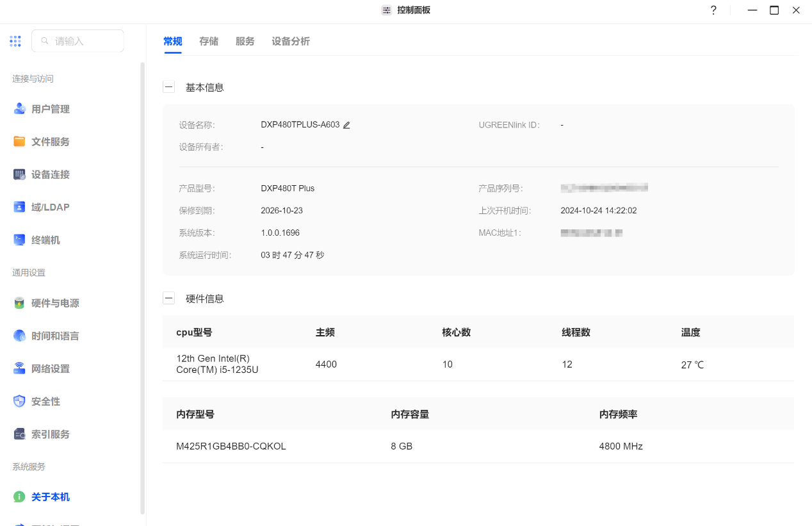Image resolution: width=812 pixels, height=526 pixels.
Task: Edit device name with pencil icon
Action: point(346,126)
